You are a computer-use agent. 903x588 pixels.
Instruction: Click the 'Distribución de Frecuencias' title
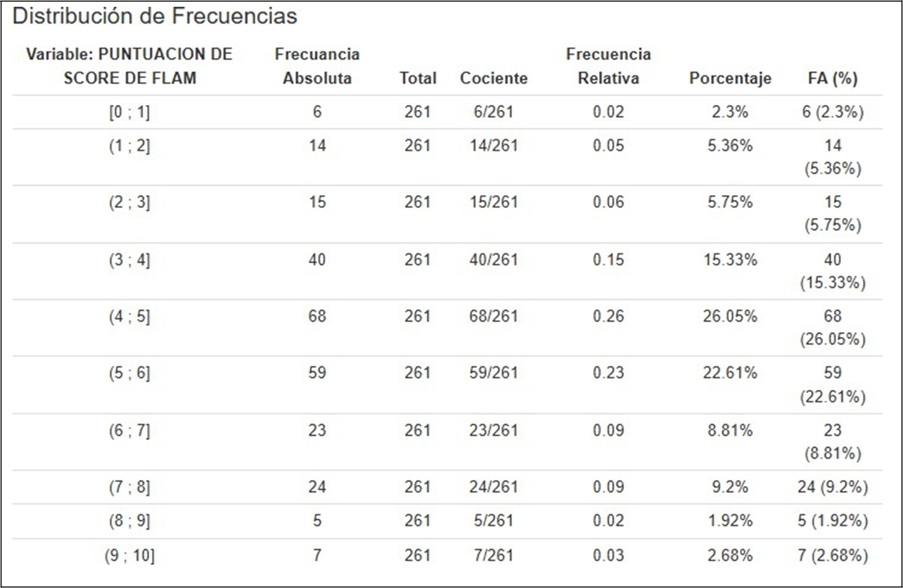[155, 16]
